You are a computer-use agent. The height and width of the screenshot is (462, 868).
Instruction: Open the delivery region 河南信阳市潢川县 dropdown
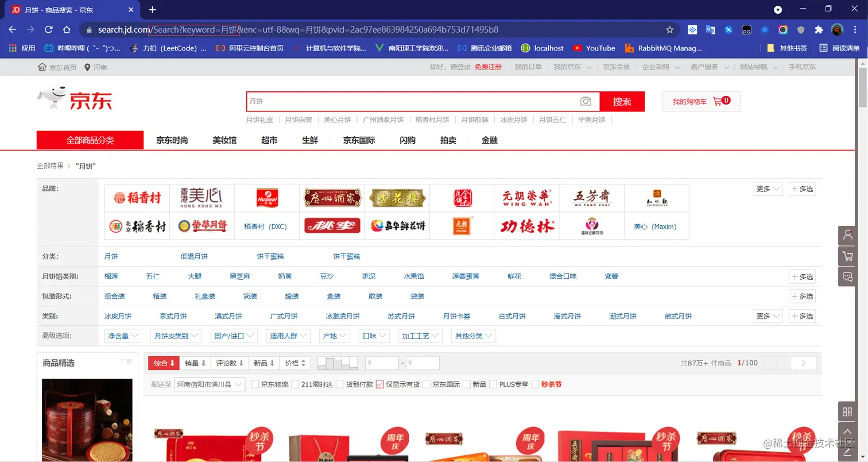[x=210, y=384]
